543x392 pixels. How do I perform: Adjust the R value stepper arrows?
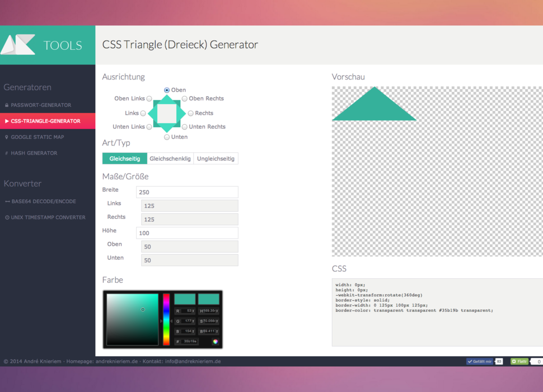(x=194, y=311)
